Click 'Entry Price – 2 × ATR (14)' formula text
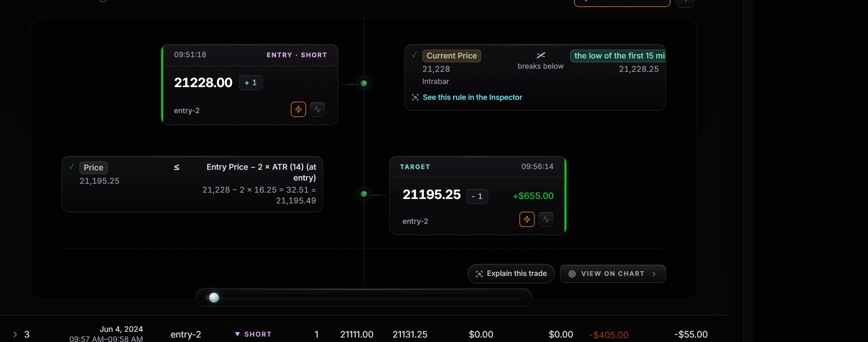This screenshot has height=342, width=868. 261,172
